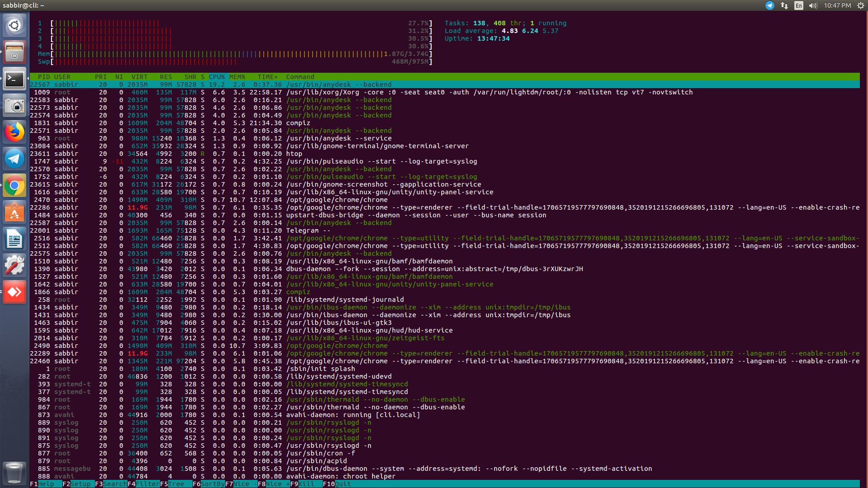
Task: Select the Telegram process row
Action: pos(445,230)
